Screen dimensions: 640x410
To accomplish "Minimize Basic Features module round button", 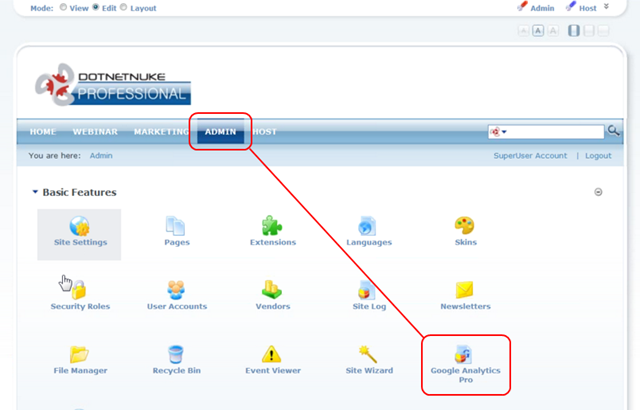I will 598,192.
